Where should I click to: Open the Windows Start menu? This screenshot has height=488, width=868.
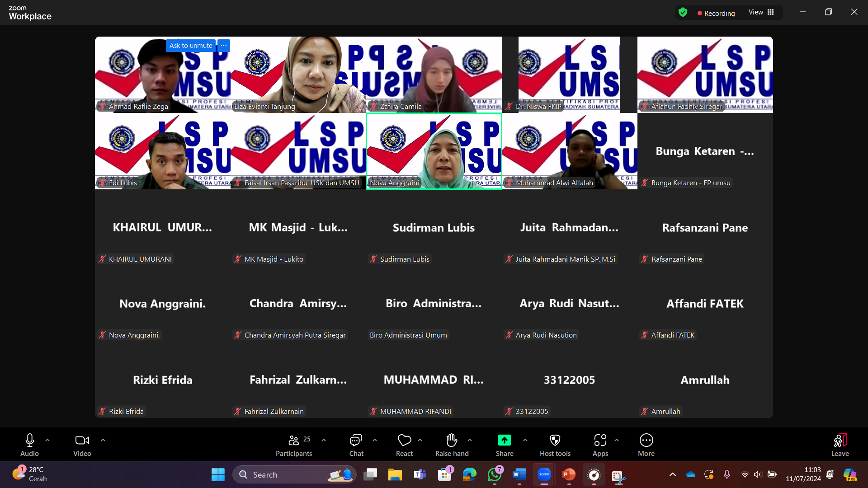point(218,474)
